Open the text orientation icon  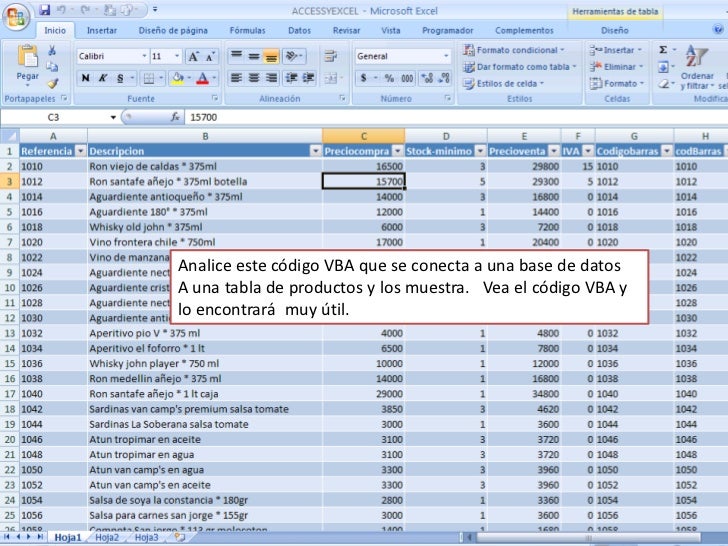[x=293, y=57]
